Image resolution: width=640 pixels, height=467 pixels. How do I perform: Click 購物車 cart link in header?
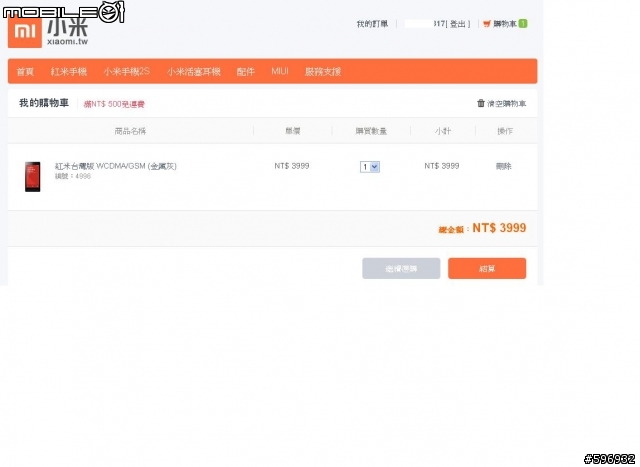(x=505, y=24)
